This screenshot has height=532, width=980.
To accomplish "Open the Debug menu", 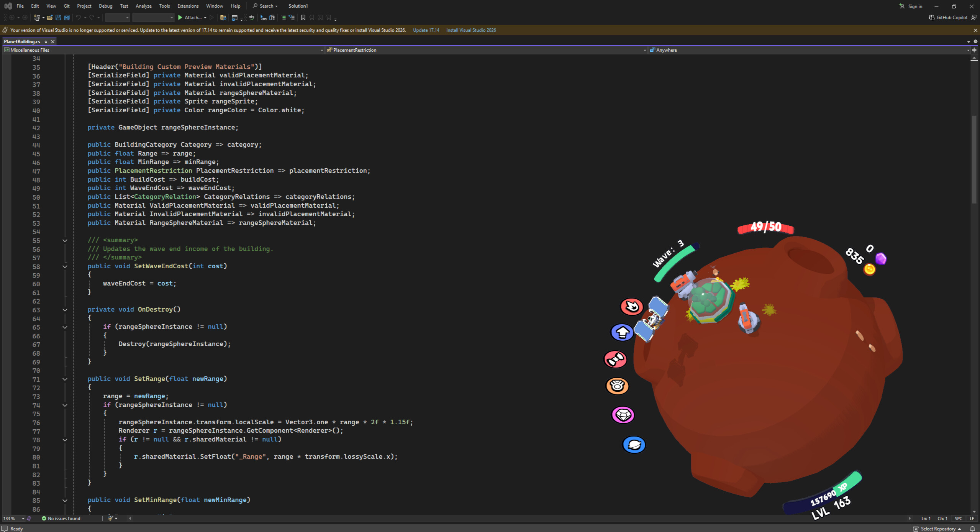I will pos(105,6).
